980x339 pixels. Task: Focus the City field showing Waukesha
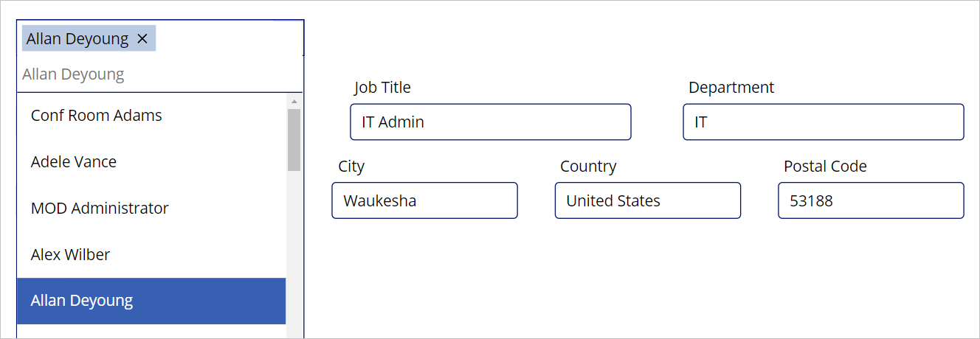coord(424,200)
